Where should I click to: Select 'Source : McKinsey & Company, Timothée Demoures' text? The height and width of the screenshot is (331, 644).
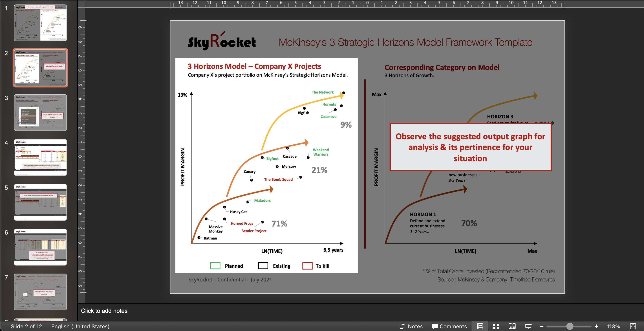coord(496,280)
